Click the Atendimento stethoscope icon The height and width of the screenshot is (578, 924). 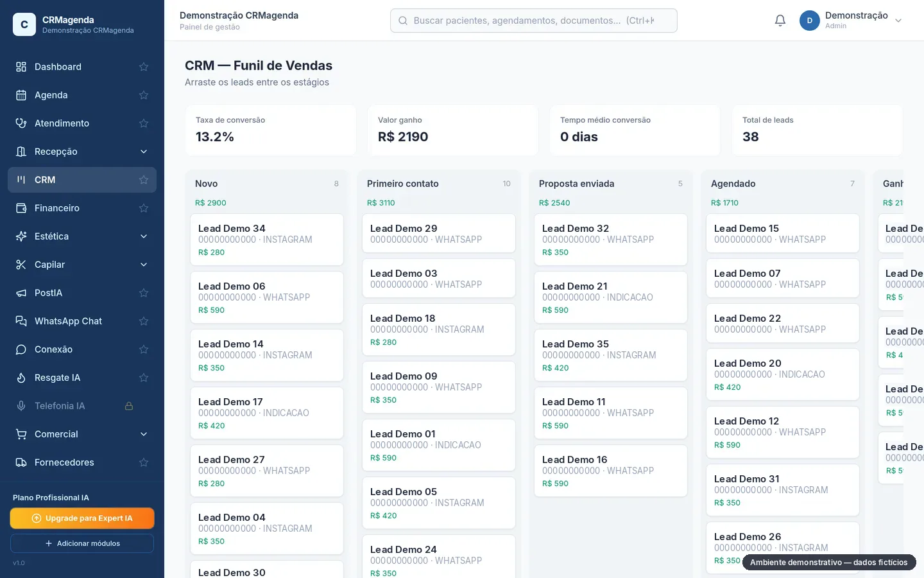21,123
